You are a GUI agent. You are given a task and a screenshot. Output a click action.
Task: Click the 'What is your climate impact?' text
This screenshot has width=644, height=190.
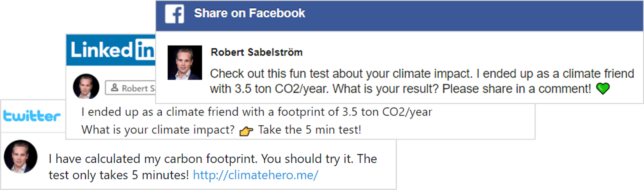pyautogui.click(x=158, y=130)
